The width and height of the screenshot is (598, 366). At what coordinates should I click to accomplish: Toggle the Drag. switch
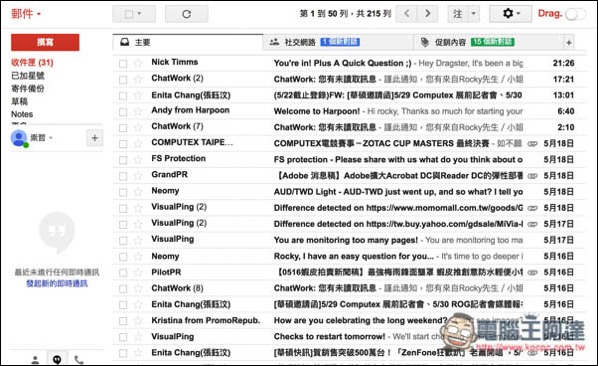click(575, 14)
